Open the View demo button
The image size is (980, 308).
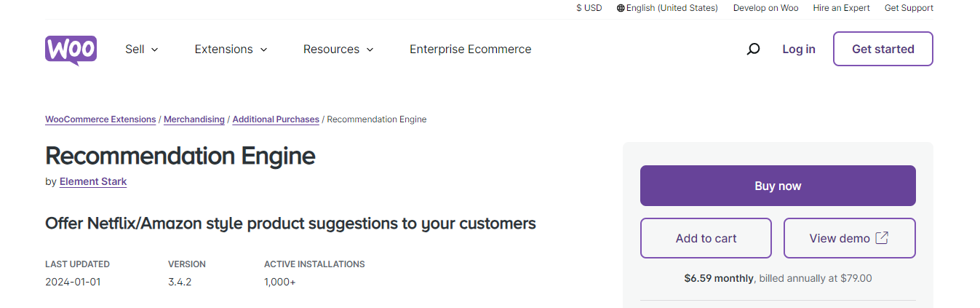(849, 238)
